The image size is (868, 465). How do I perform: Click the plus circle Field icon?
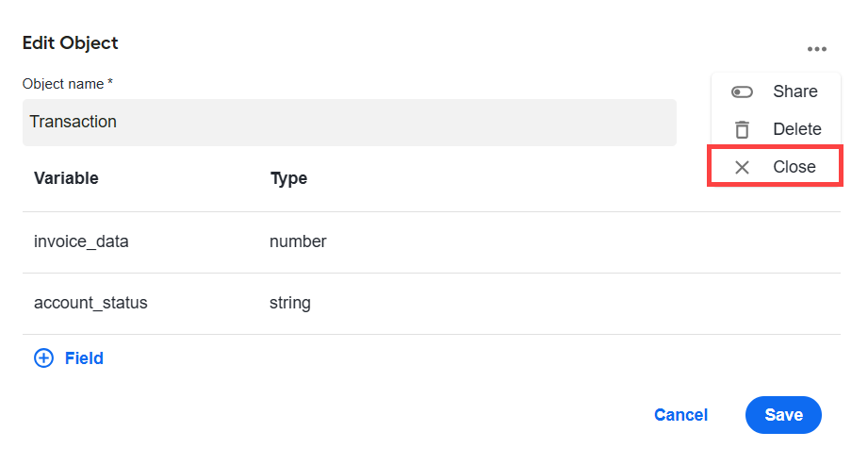tap(43, 358)
